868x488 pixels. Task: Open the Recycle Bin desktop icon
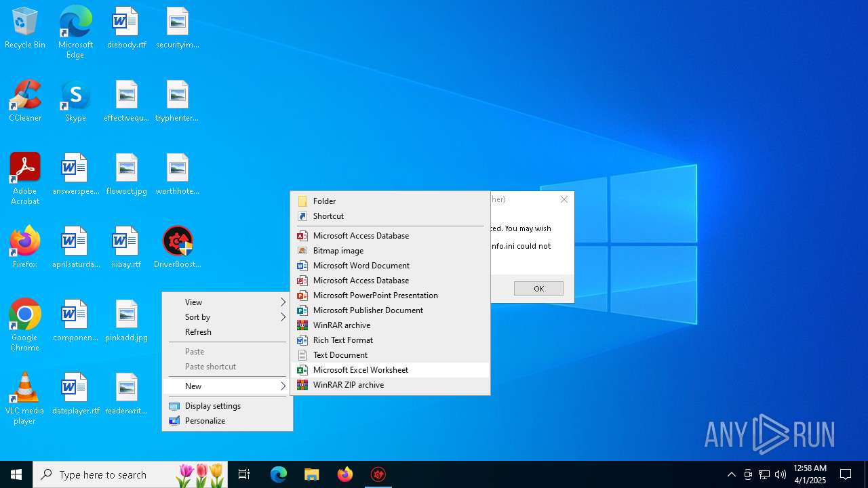25,28
